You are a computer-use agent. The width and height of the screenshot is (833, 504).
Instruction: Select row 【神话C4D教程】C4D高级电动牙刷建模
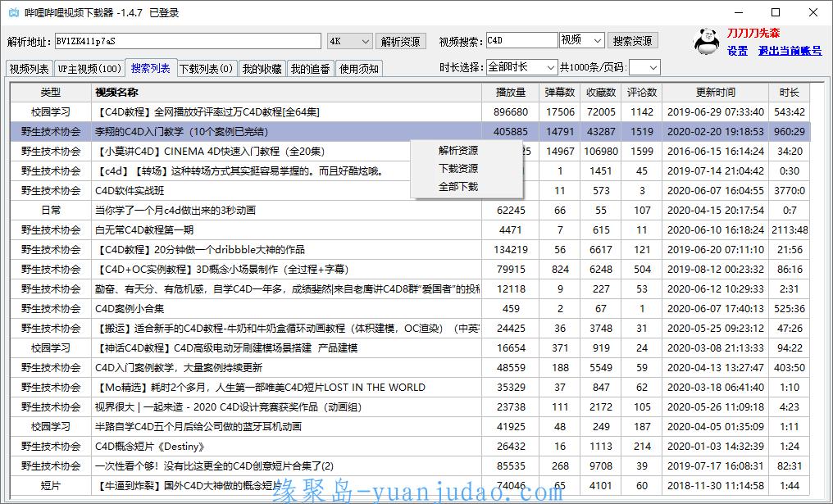coord(410,347)
